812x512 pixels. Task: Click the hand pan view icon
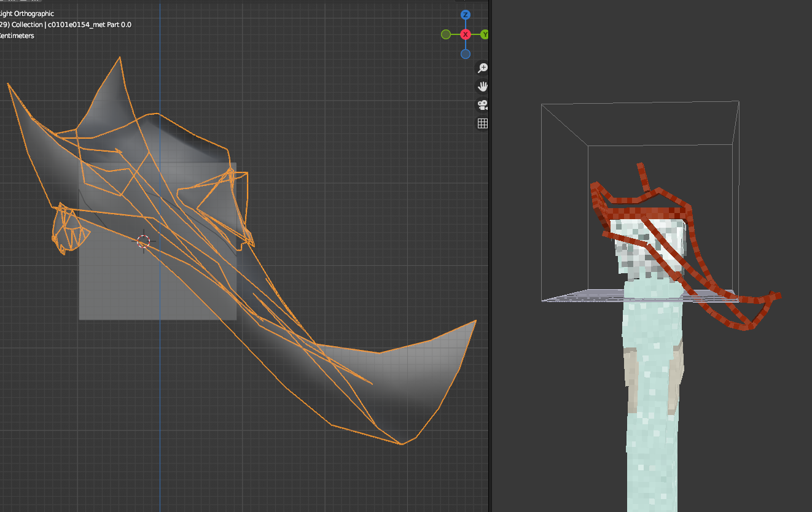[483, 87]
